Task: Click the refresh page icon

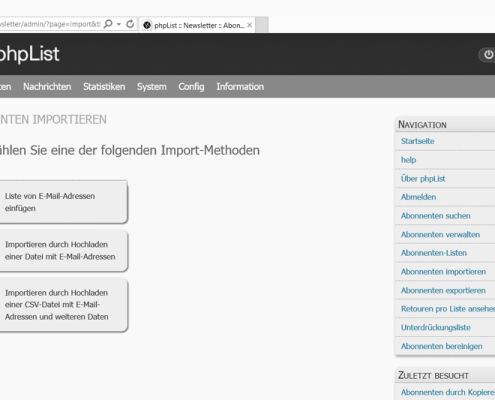Action: [130, 24]
